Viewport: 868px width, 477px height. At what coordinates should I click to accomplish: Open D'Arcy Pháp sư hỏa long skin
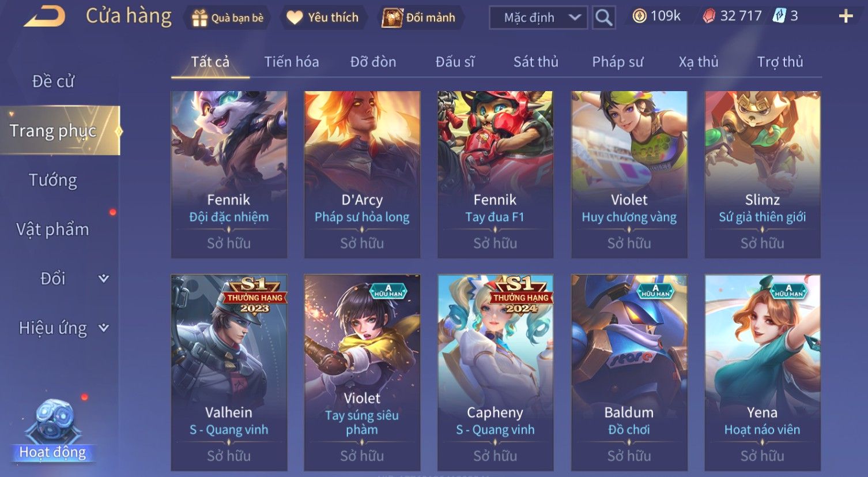(x=362, y=174)
